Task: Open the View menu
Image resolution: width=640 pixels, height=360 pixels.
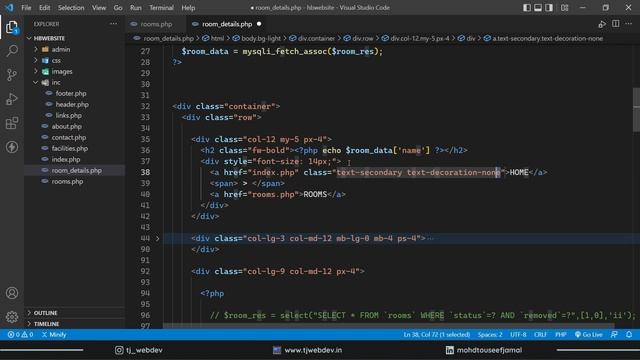Action: (99, 8)
